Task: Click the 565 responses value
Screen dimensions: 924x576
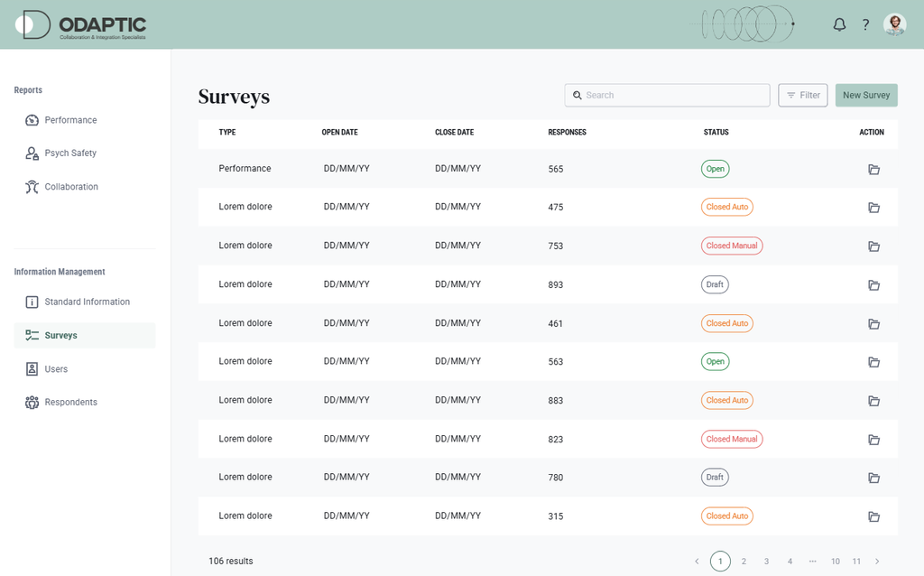Action: [x=556, y=169]
